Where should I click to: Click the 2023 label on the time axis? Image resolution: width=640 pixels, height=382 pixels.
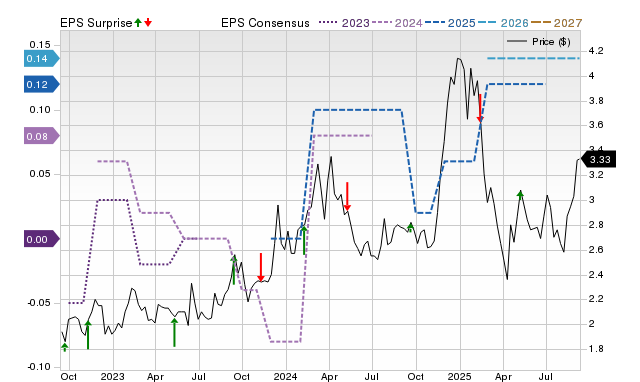click(113, 376)
